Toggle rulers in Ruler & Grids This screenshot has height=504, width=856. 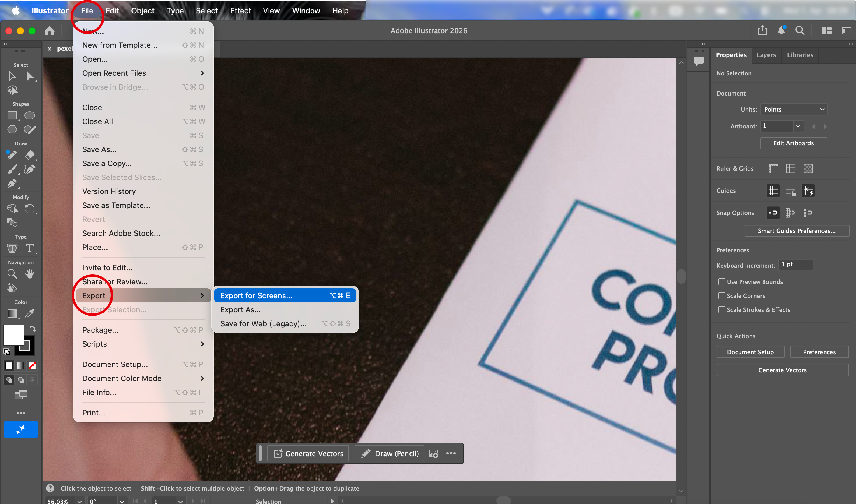pos(773,168)
